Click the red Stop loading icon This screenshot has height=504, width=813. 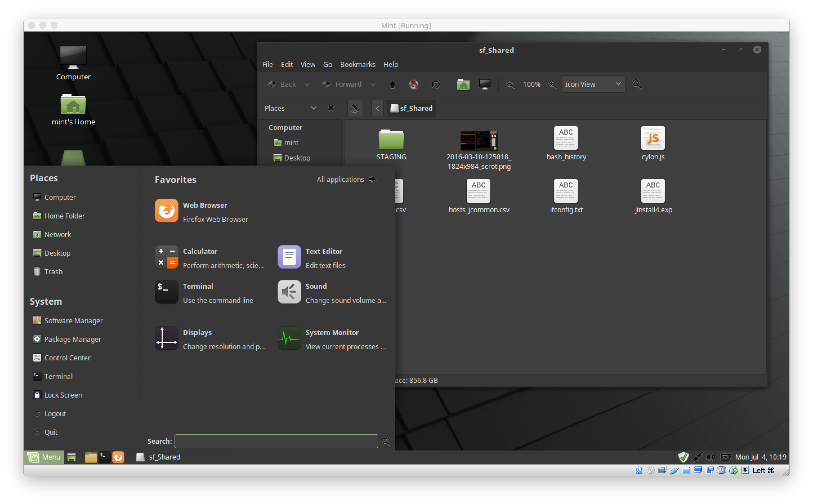tap(414, 84)
